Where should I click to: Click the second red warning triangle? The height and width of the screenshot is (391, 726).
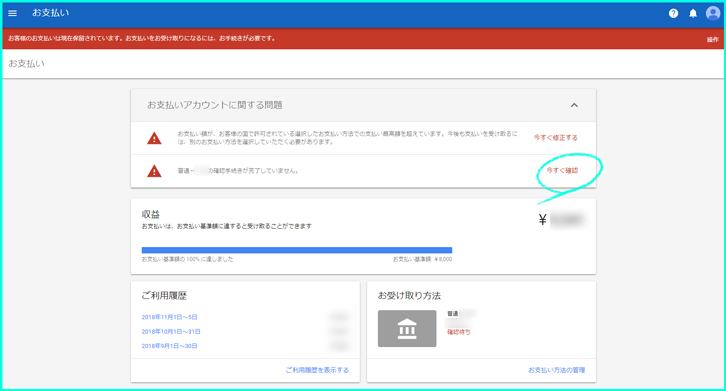(154, 171)
